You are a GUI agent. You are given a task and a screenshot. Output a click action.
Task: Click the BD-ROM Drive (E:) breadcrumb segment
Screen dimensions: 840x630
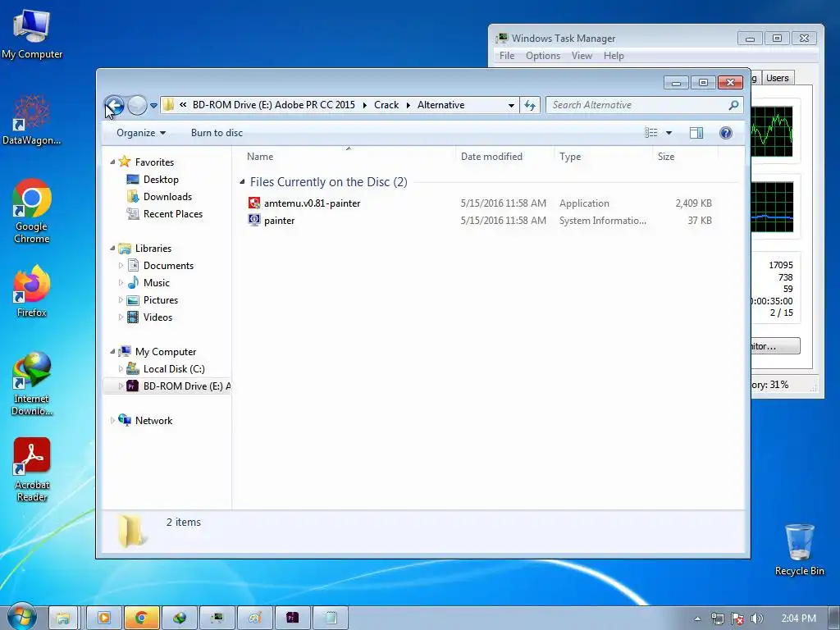pyautogui.click(x=274, y=105)
